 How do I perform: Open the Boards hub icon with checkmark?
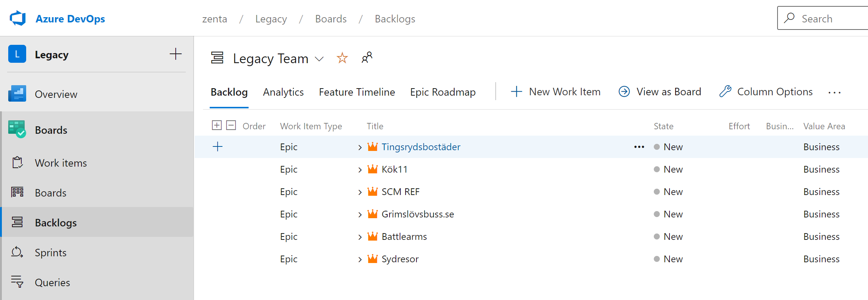(17, 129)
